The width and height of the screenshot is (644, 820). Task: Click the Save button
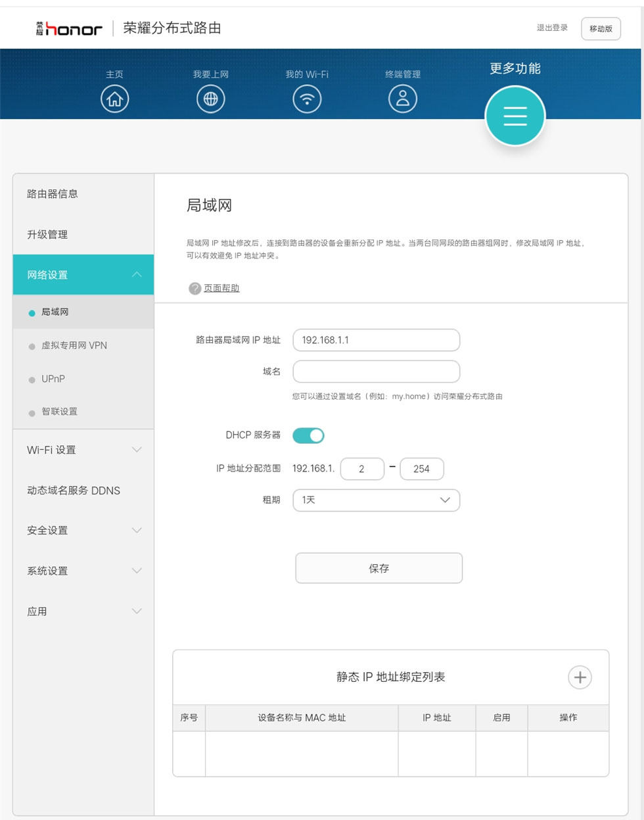point(379,568)
